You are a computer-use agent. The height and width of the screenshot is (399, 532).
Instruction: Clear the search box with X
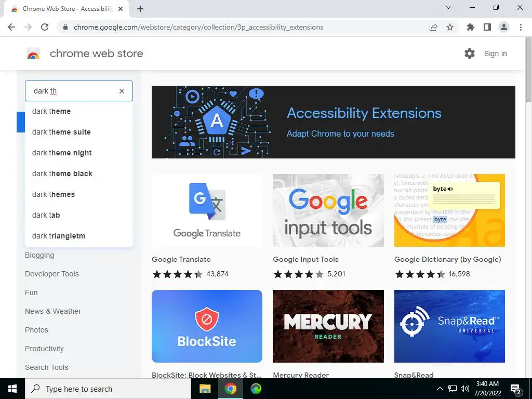[122, 91]
